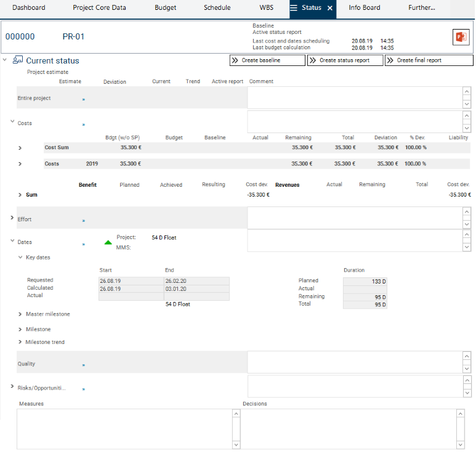Click the green Dates trend arrow
Screen dimensions: 476x453
tap(108, 242)
